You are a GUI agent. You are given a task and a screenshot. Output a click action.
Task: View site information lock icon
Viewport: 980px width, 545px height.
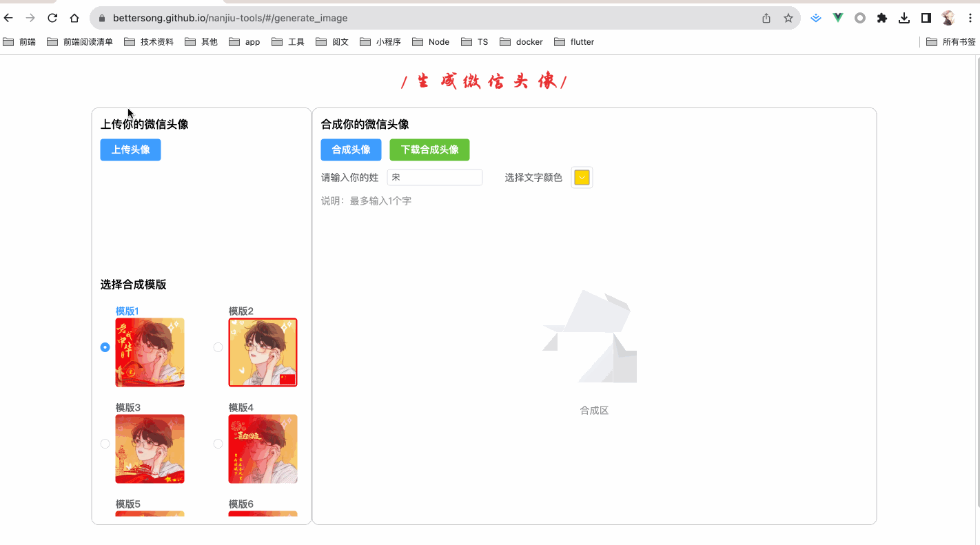click(x=102, y=18)
